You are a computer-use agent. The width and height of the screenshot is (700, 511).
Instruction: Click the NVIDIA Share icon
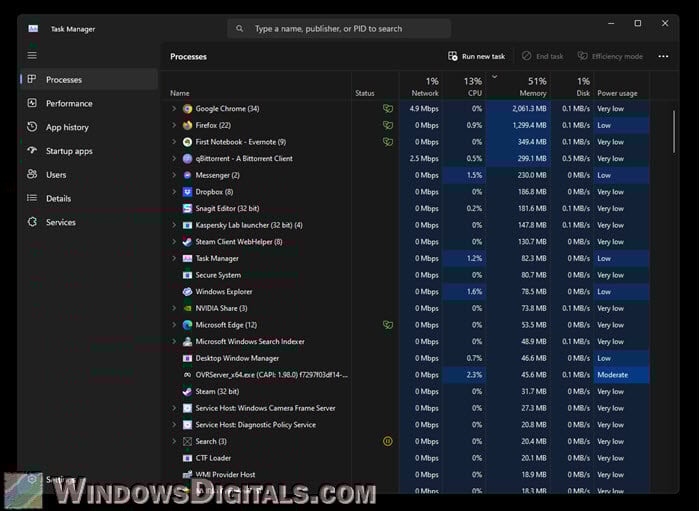(x=188, y=308)
